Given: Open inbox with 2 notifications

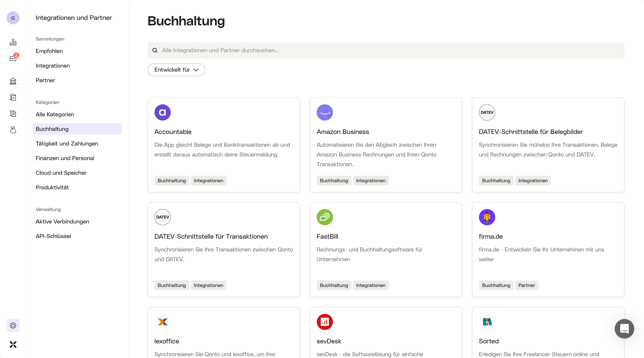Looking at the screenshot, I should coord(13,58).
